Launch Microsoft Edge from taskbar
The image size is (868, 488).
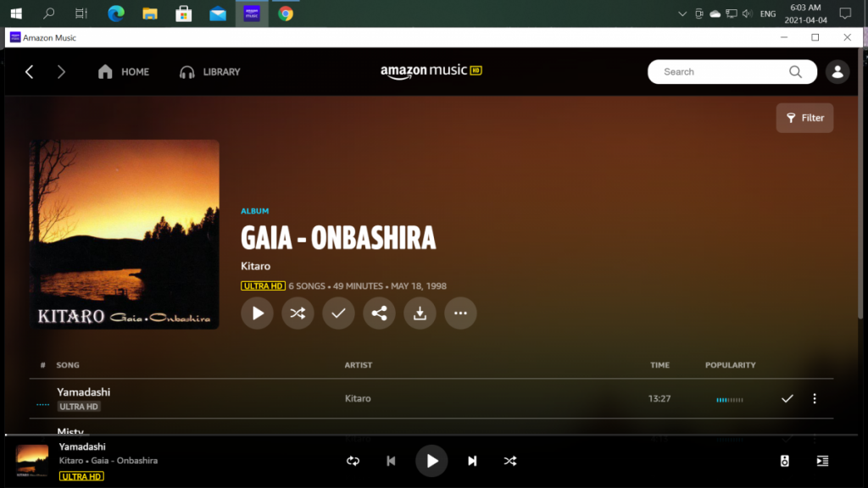click(115, 14)
